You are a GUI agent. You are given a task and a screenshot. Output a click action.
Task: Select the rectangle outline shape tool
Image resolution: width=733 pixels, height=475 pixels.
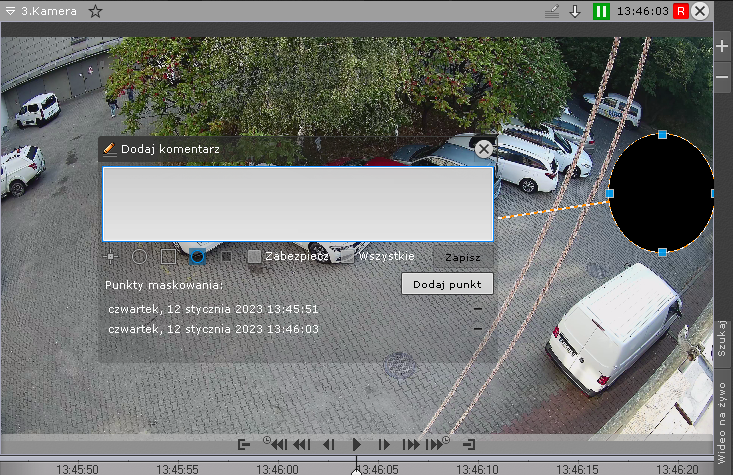168,256
